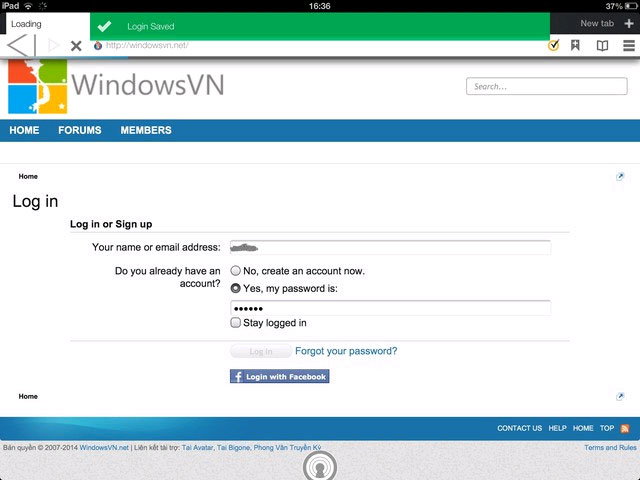The height and width of the screenshot is (480, 640).
Task: Click Forgot your password link
Action: point(346,351)
